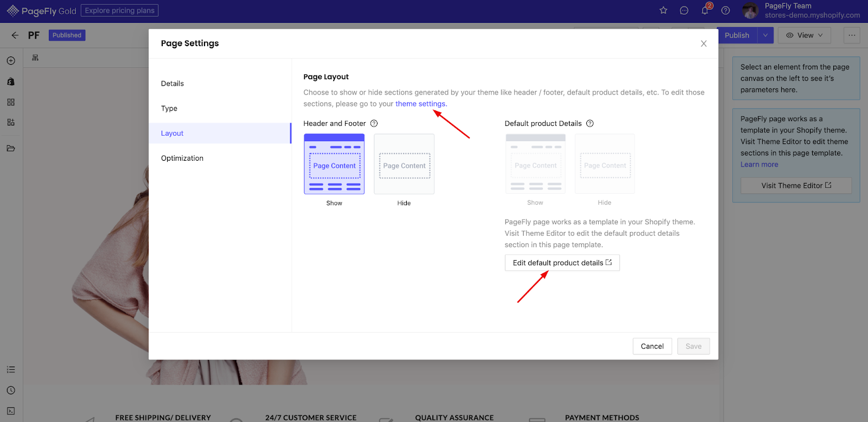Select Show header and footer layout
The height and width of the screenshot is (422, 868).
click(x=334, y=164)
